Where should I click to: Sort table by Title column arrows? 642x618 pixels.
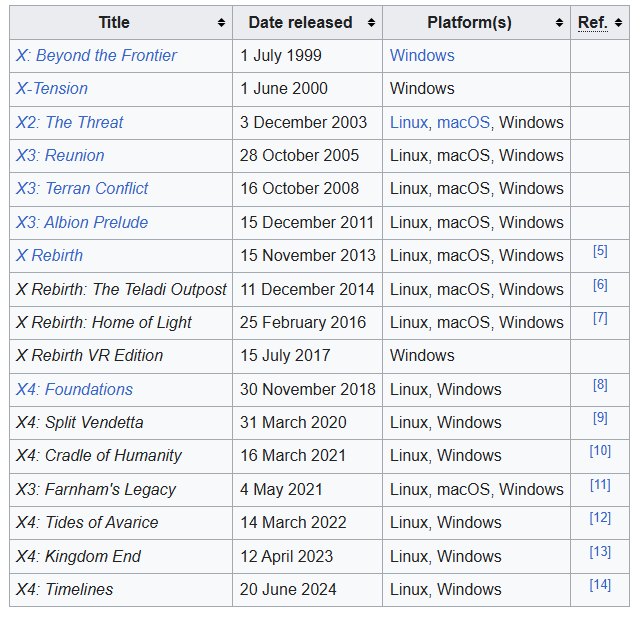221,23
